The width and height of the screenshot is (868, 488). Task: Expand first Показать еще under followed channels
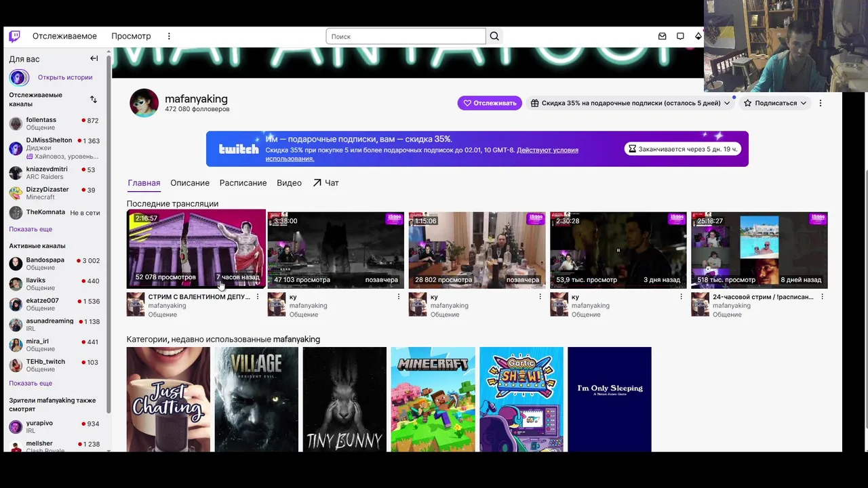click(x=31, y=229)
